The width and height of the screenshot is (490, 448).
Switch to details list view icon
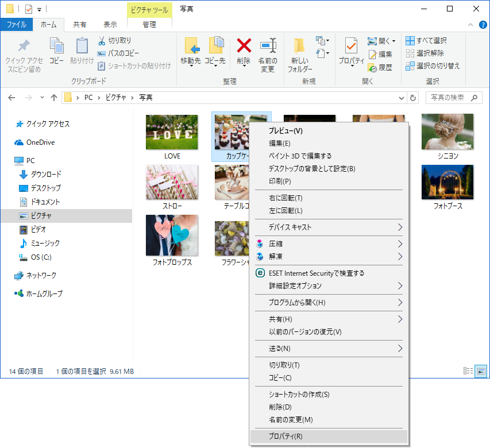[x=468, y=371]
